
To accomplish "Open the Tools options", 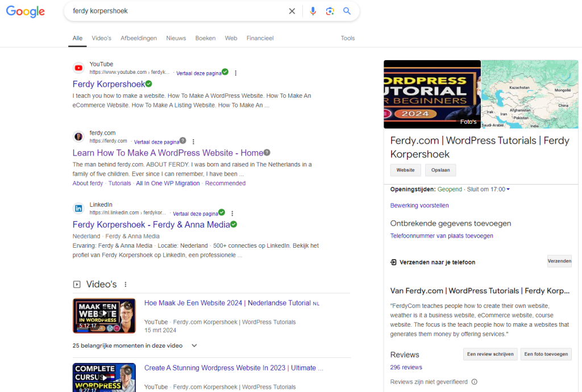I will click(347, 38).
